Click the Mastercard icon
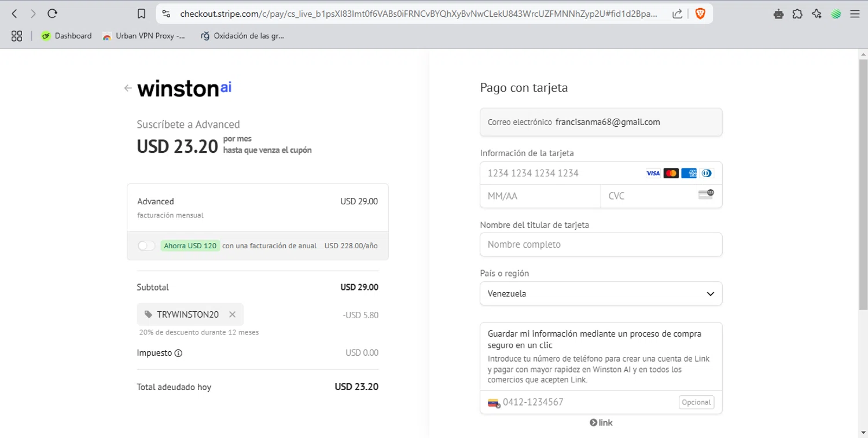Viewport: 868px width, 438px height. [671, 173]
